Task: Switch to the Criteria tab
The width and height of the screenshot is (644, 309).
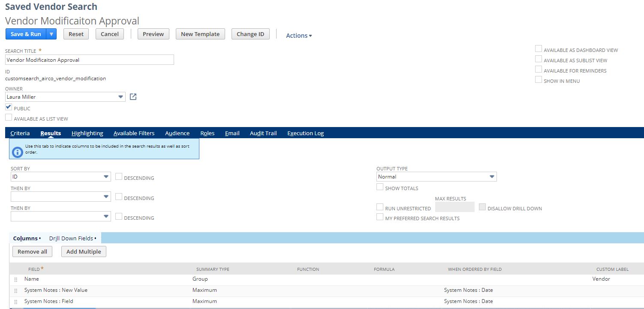Action: pyautogui.click(x=20, y=133)
